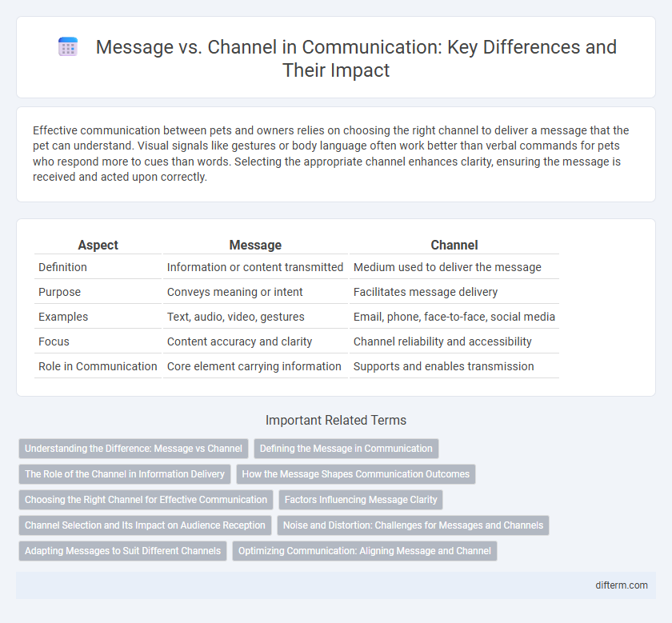
Task: Select the 'Definition' row label
Action: pyautogui.click(x=62, y=267)
